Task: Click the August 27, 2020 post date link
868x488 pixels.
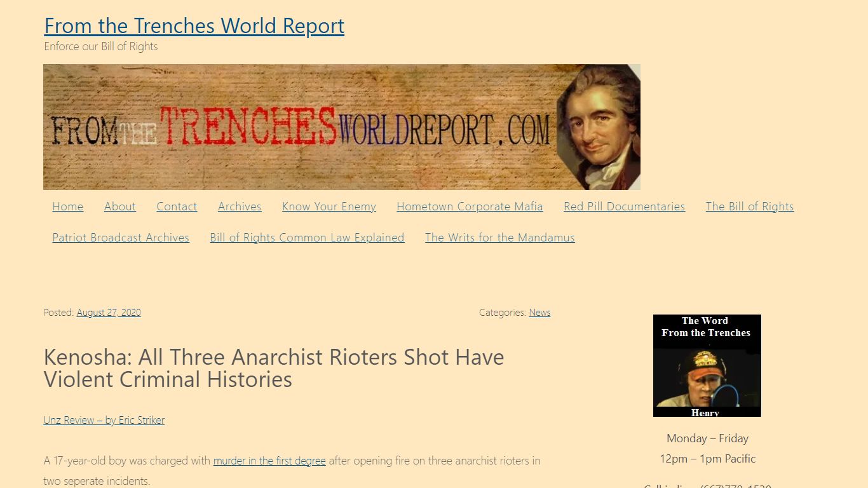Action: [109, 313]
